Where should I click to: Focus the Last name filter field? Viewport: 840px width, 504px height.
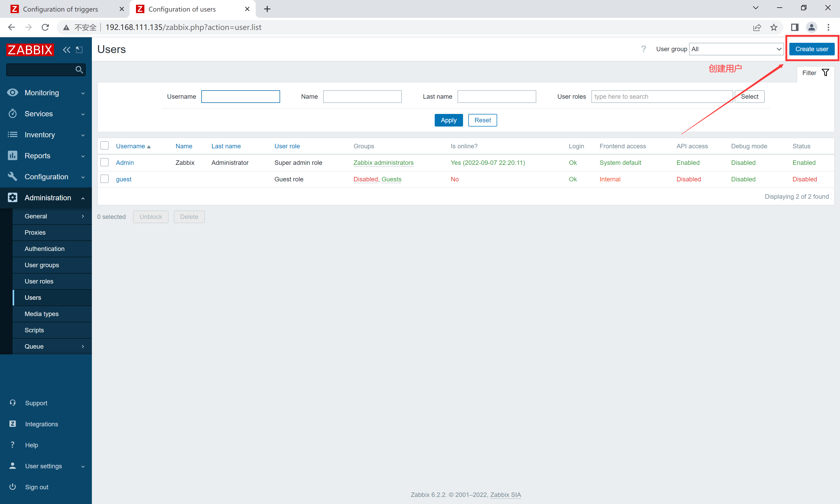497,96
